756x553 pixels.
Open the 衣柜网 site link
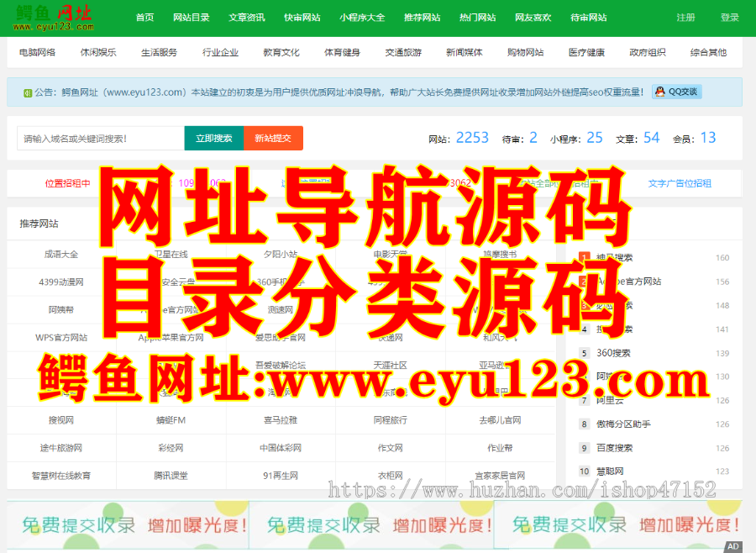click(391, 476)
